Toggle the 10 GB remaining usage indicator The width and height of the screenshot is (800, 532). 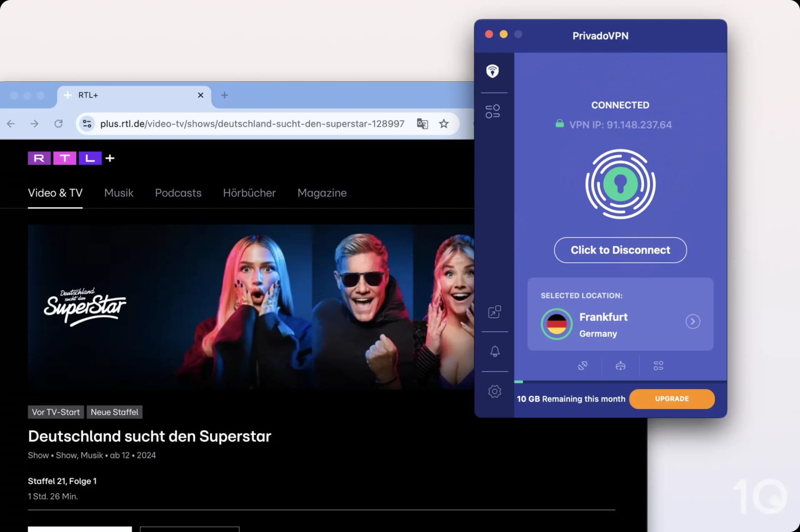click(570, 398)
